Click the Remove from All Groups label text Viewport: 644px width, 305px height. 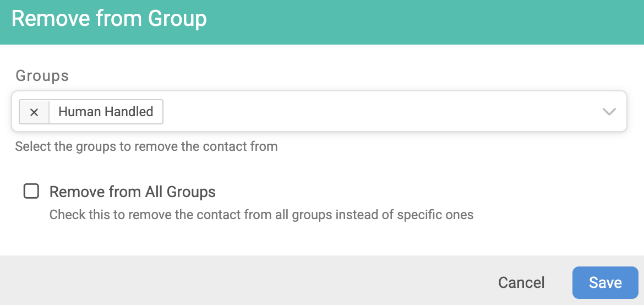[132, 192]
